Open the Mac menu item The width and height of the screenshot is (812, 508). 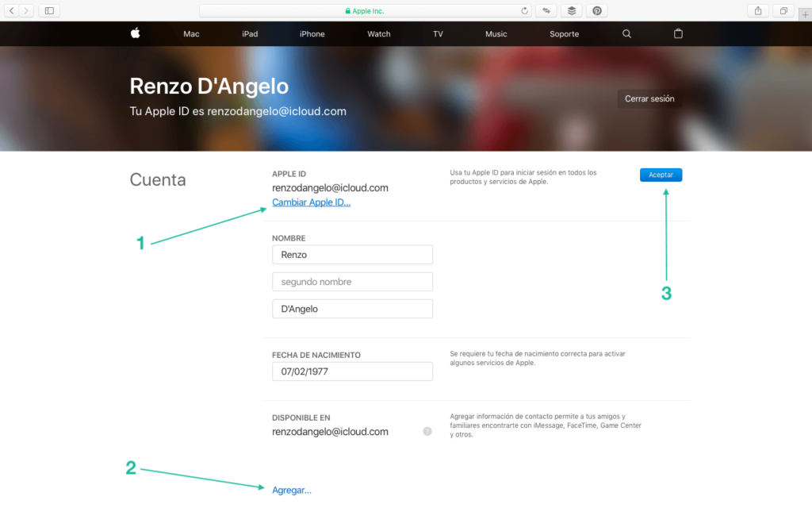pos(191,33)
